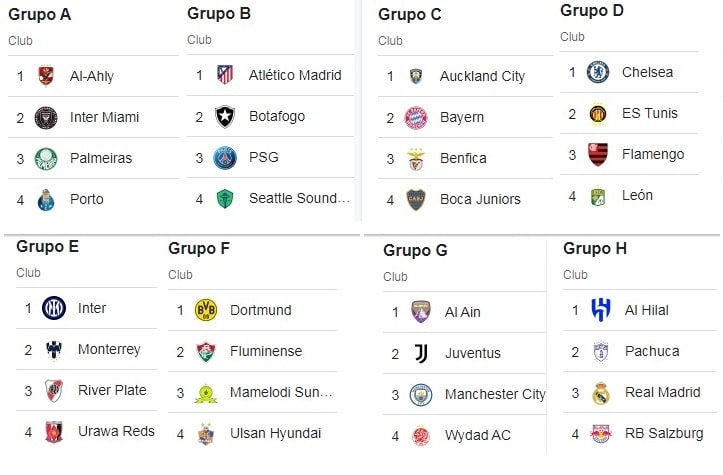Click the Al-Ahly club crest
Viewport: 723px width, 475px height.
(46, 76)
